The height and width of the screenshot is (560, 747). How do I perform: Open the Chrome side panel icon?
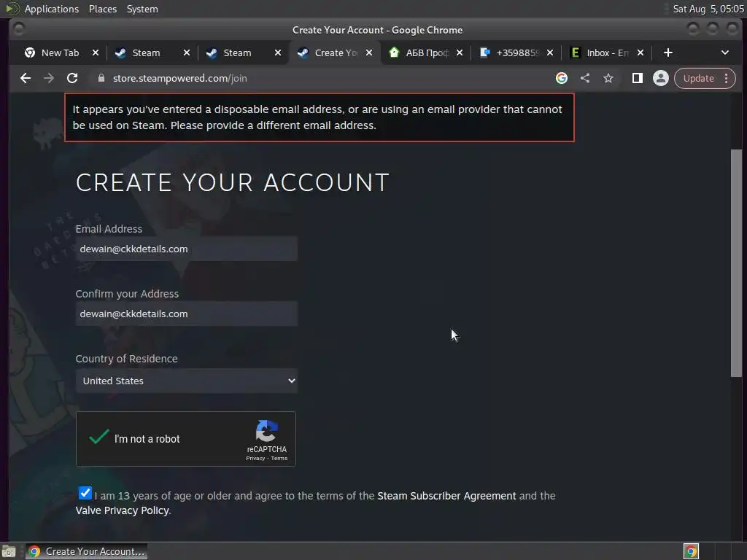pyautogui.click(x=638, y=78)
